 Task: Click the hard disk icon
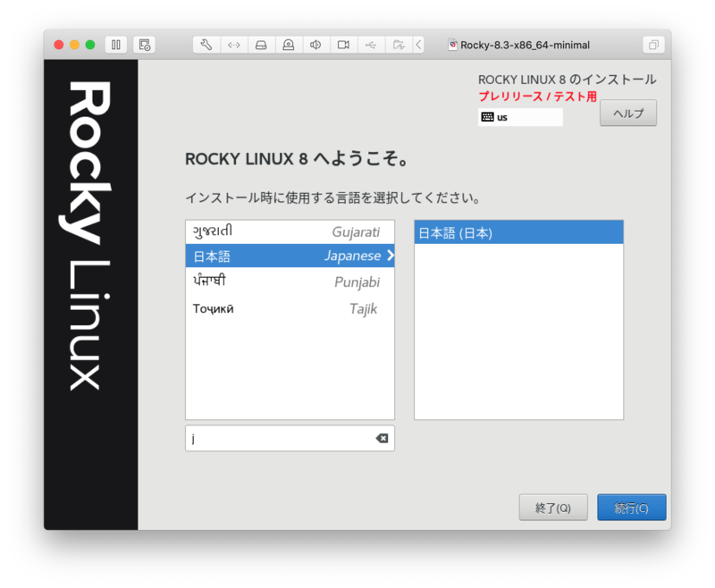[x=261, y=45]
